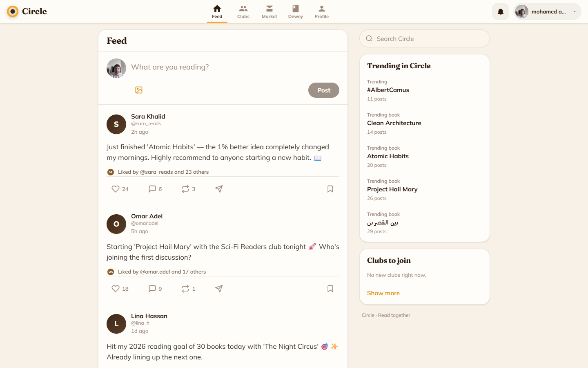Attach an image to the post

tap(139, 90)
